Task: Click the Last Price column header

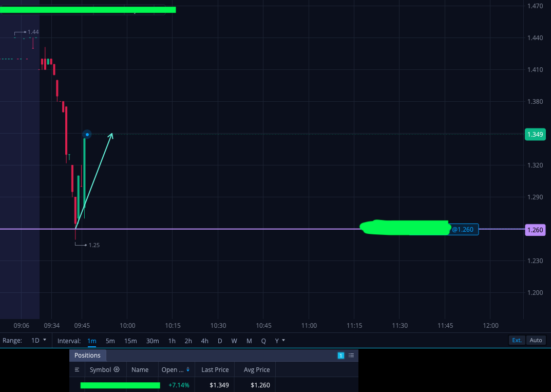Action: (215, 369)
